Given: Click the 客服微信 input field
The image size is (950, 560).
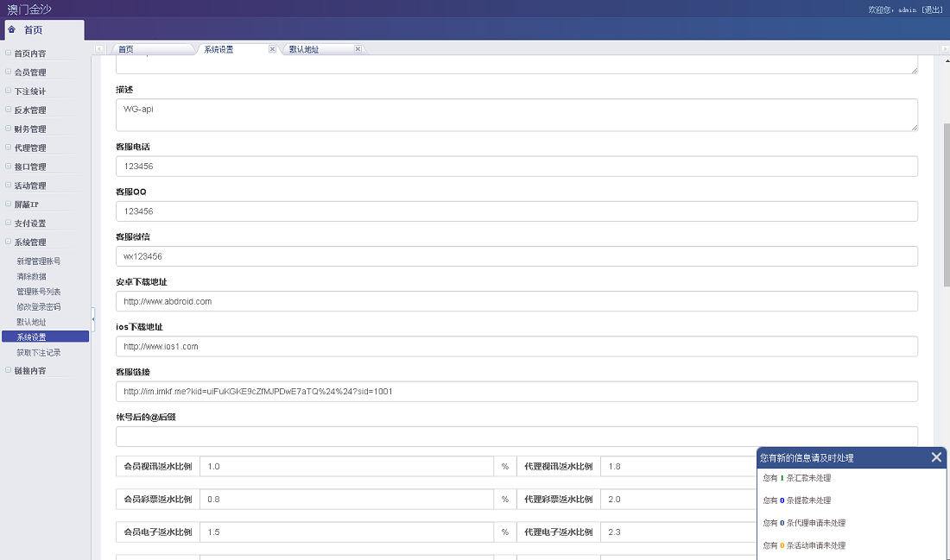Looking at the screenshot, I should pos(516,256).
